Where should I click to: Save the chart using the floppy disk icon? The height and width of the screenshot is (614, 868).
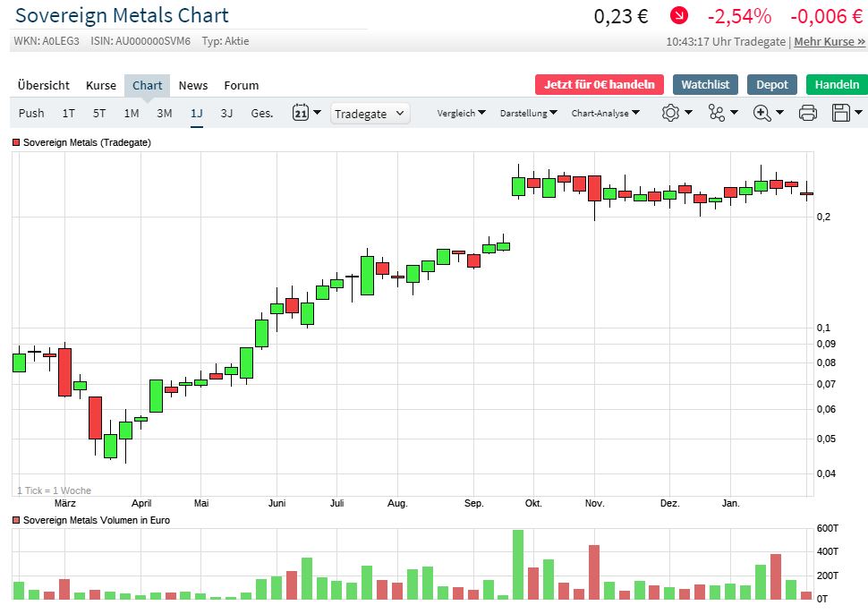(x=841, y=113)
